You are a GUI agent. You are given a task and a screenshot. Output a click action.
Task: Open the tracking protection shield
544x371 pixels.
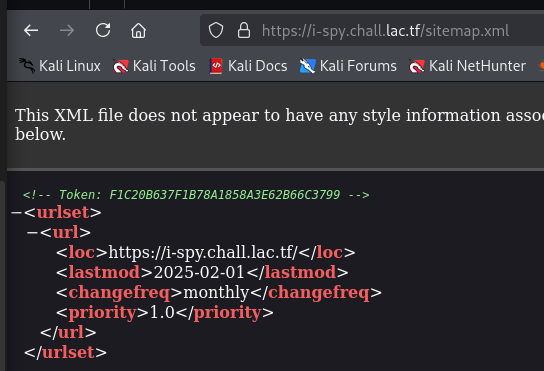point(216,31)
